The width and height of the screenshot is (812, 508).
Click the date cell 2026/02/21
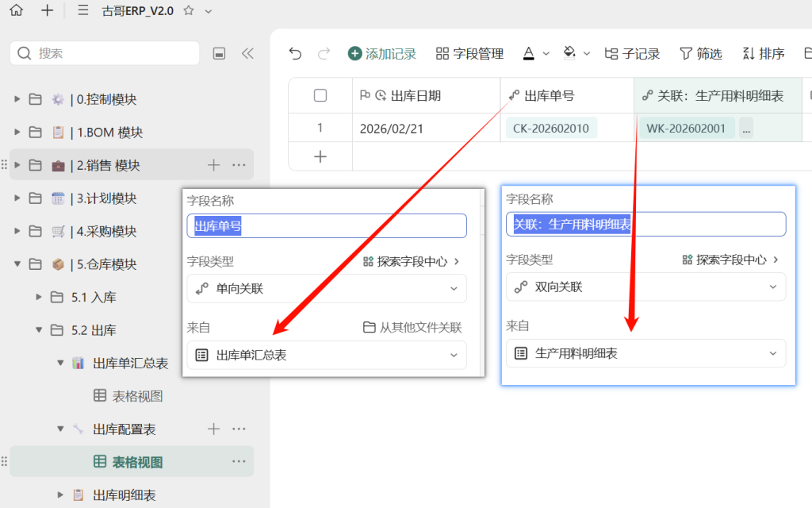click(426, 128)
